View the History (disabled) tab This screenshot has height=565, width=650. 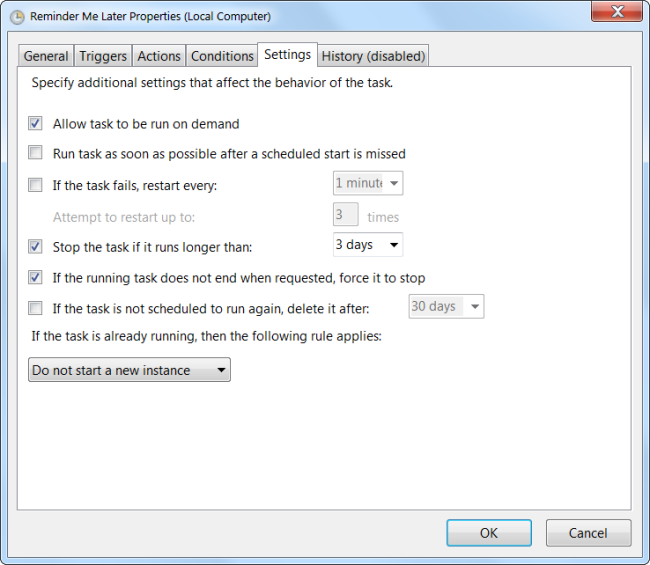point(373,56)
